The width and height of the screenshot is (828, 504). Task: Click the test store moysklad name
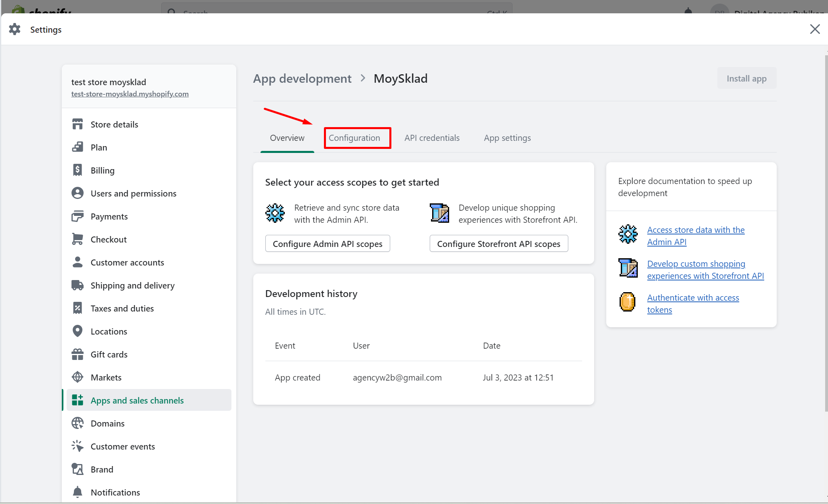click(109, 82)
